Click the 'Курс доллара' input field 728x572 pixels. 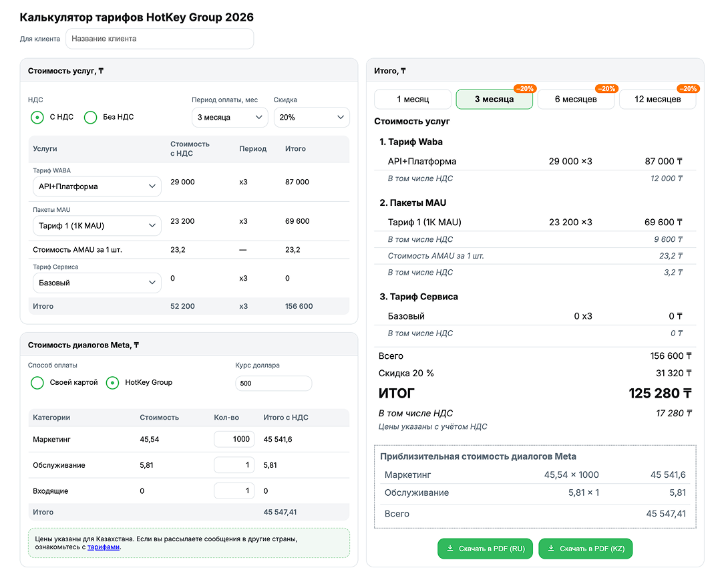pyautogui.click(x=273, y=384)
